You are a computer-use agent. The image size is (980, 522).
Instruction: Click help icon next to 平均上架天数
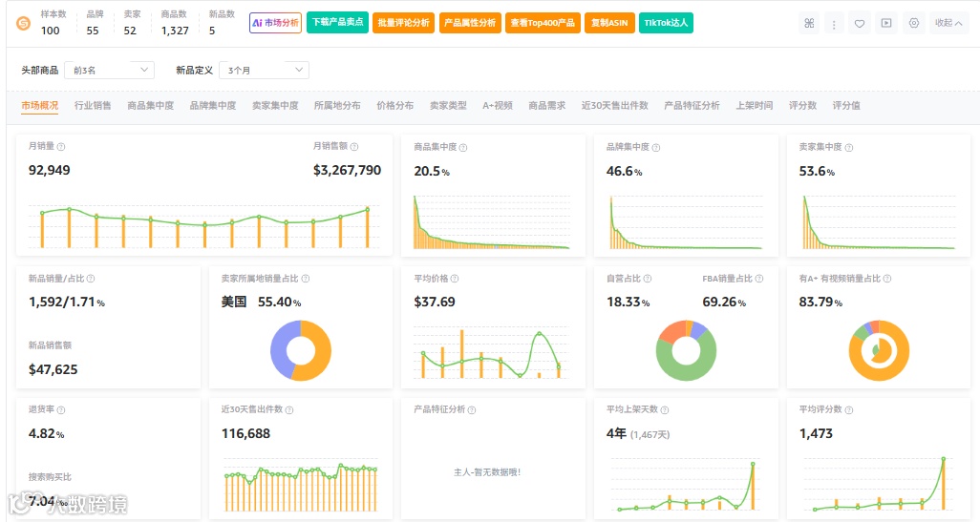point(665,409)
